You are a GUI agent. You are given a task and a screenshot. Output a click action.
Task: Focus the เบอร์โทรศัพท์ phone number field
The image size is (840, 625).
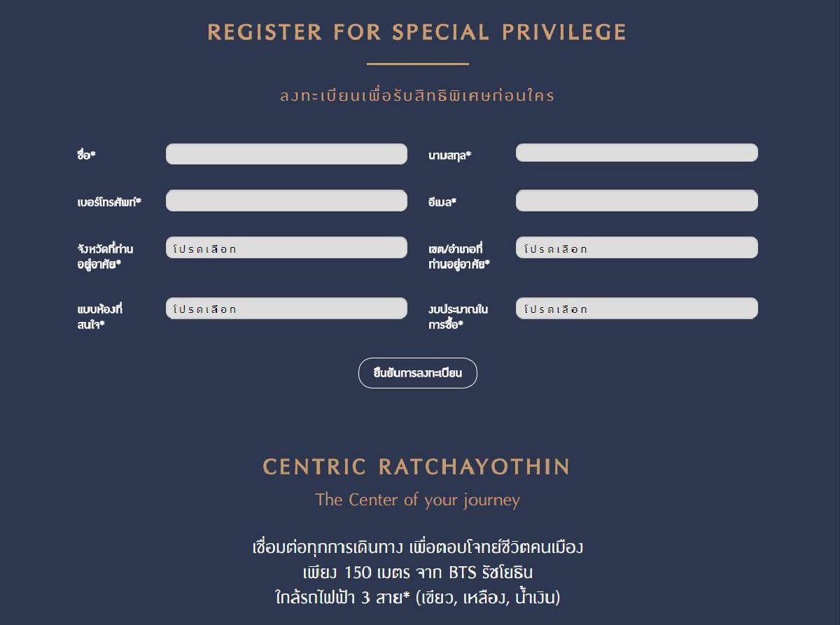tap(286, 201)
